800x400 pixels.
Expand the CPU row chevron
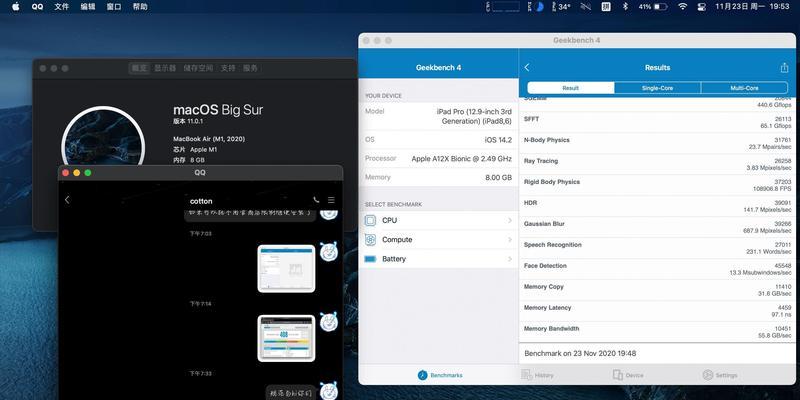(510, 220)
